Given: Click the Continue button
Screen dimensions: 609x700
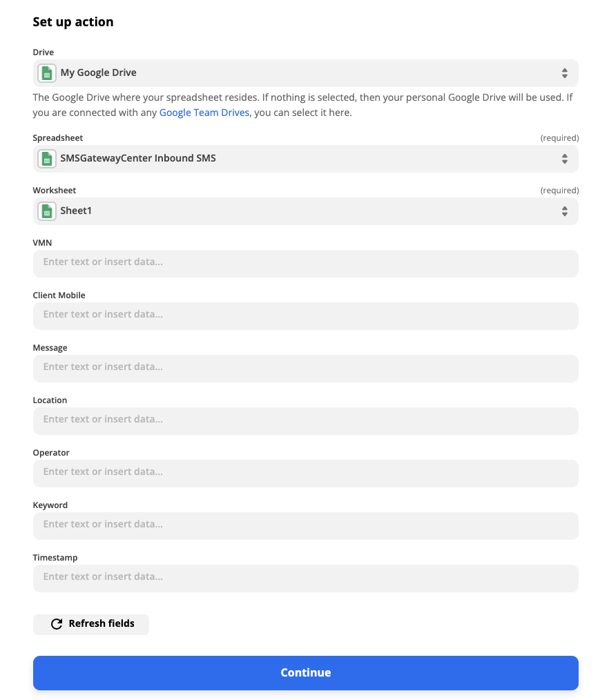Looking at the screenshot, I should click(306, 673).
